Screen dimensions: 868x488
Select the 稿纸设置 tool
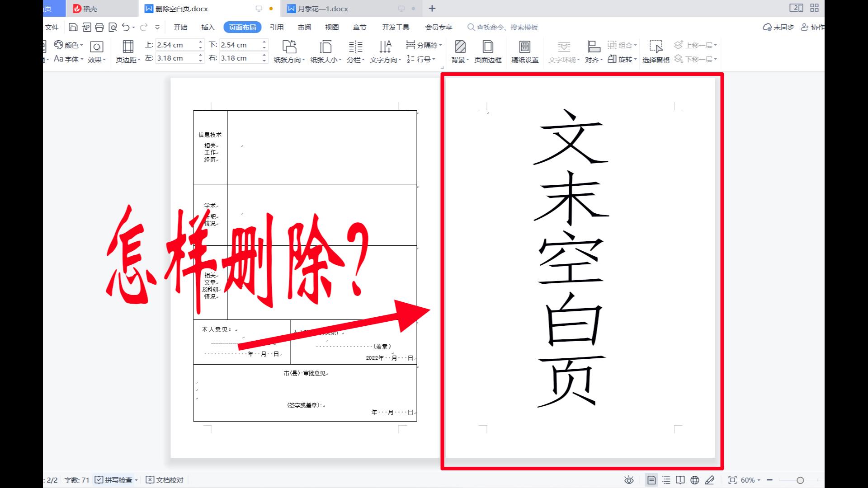point(525,51)
